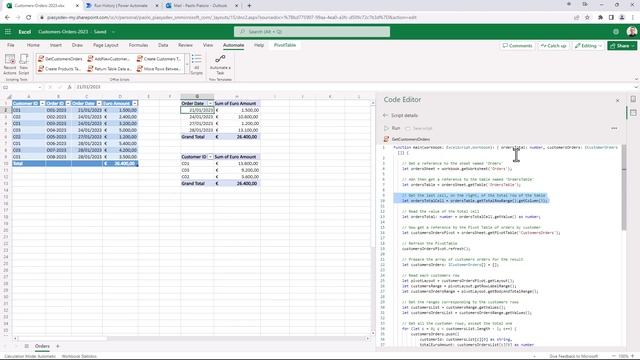This screenshot has height=360, width=640.
Task: Click the spreadsheet horizontal scrollbar
Action: click(63, 338)
